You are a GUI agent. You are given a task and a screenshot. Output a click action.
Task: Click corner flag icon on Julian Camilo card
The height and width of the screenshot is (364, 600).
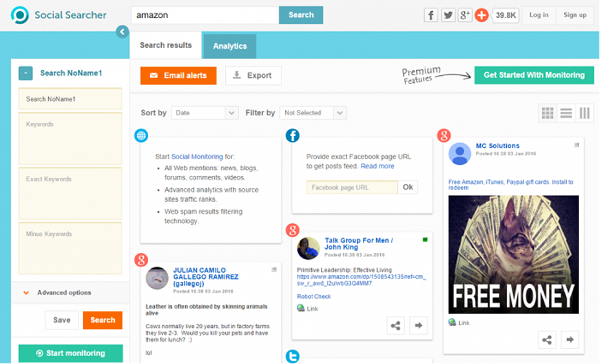click(x=274, y=270)
